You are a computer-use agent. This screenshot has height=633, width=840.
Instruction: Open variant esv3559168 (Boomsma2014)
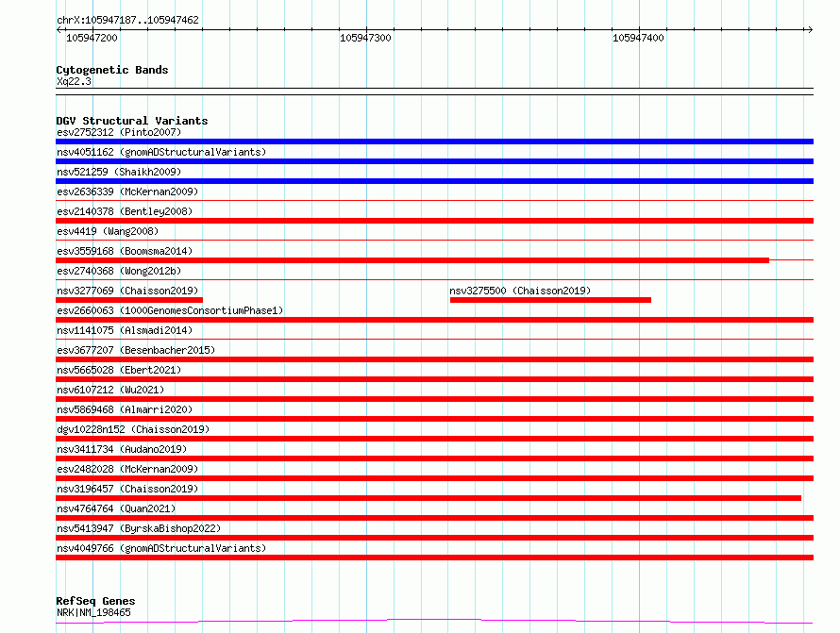coord(125,251)
